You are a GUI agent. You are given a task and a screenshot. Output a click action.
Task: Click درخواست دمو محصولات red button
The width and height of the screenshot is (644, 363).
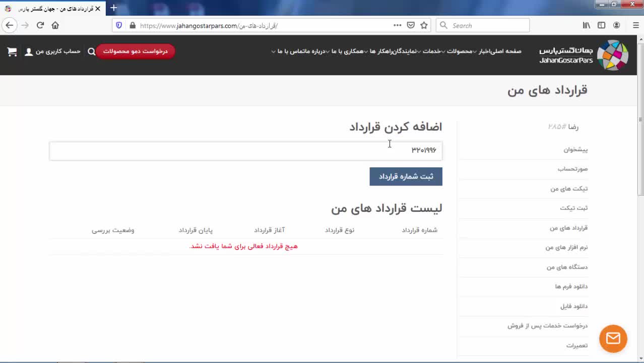(x=135, y=51)
